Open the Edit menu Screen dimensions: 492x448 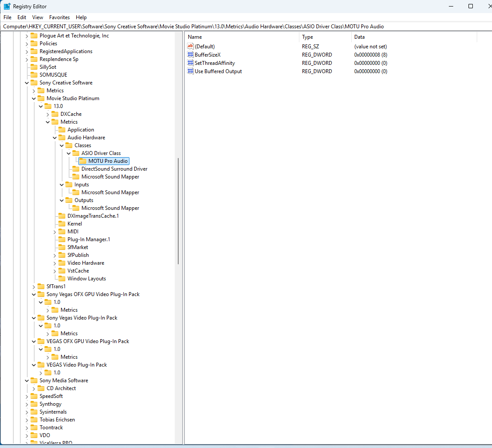[x=22, y=17]
